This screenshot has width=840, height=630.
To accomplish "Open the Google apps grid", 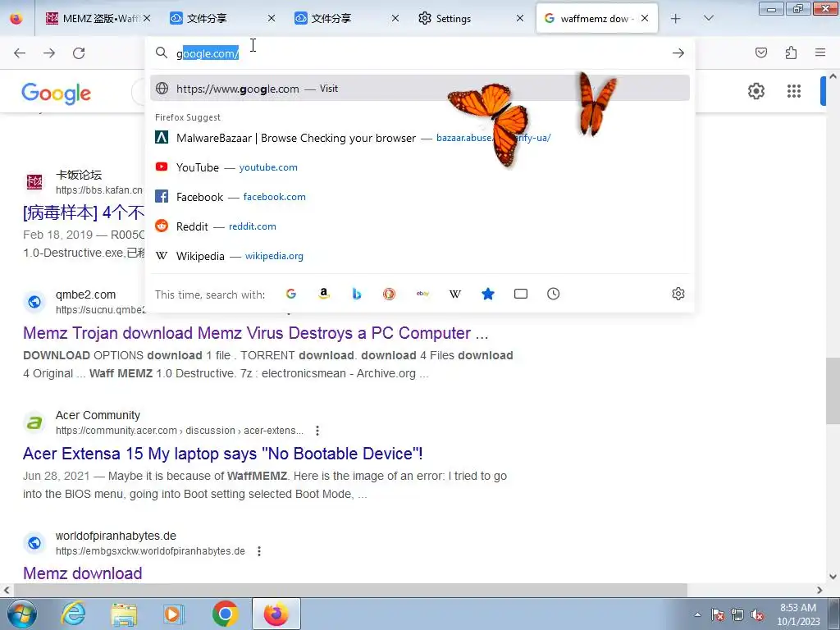I will click(x=794, y=91).
